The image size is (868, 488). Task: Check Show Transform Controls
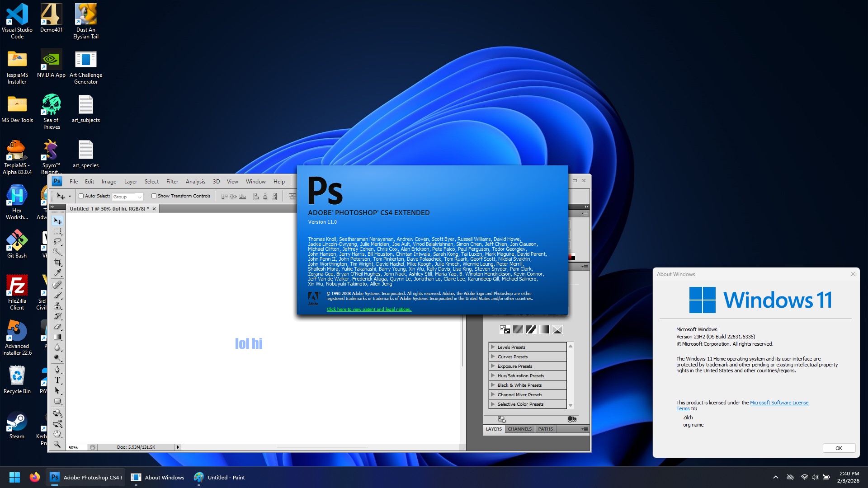[x=154, y=196]
